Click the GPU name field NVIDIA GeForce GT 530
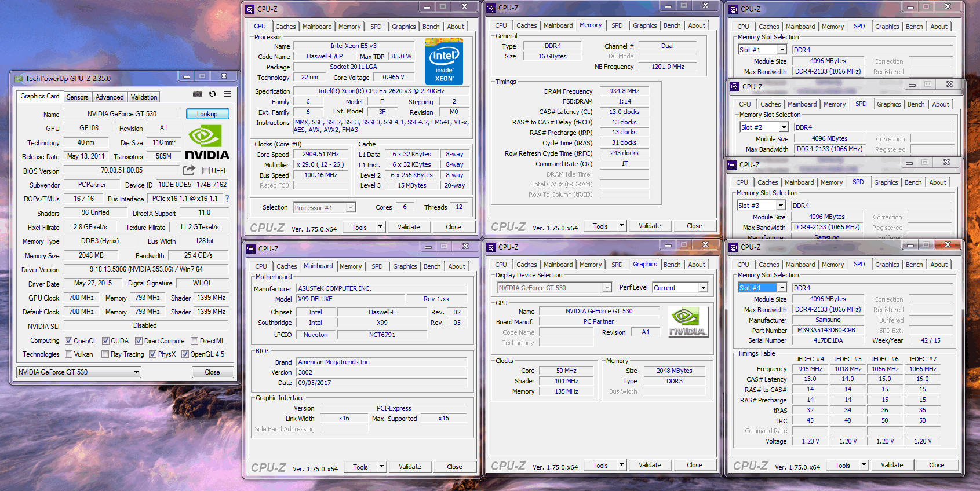This screenshot has width=980, height=491. (x=122, y=114)
